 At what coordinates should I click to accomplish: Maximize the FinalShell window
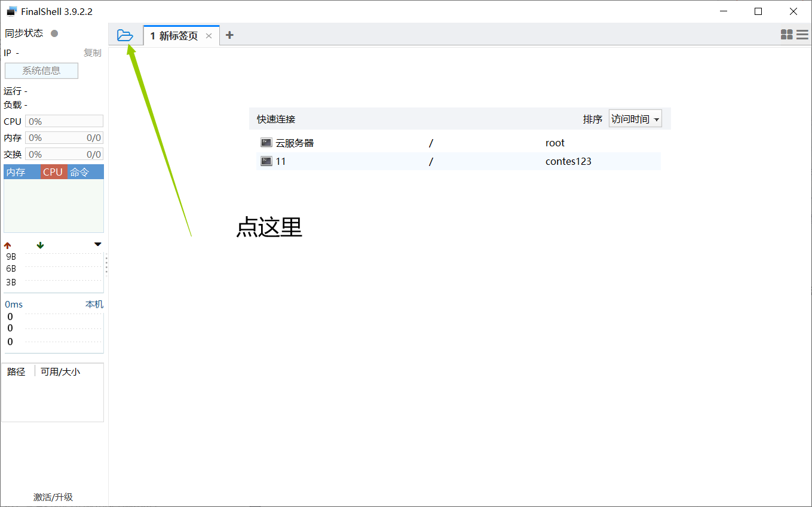coord(758,11)
